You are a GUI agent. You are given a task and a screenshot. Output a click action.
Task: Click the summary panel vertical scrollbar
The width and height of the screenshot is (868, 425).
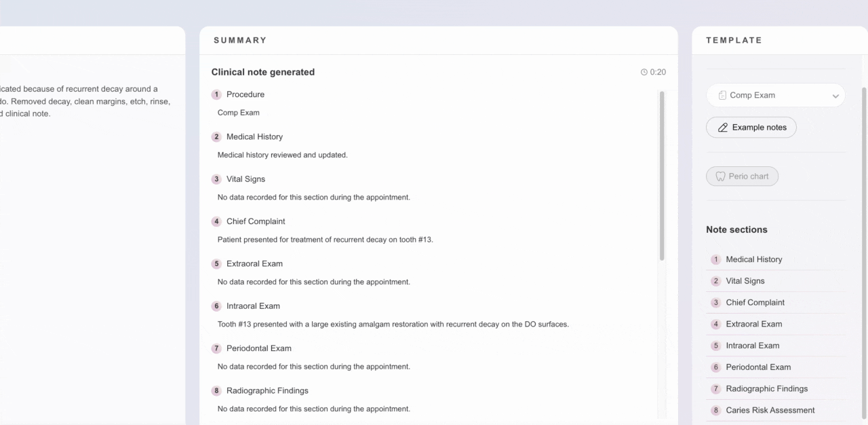(662, 176)
